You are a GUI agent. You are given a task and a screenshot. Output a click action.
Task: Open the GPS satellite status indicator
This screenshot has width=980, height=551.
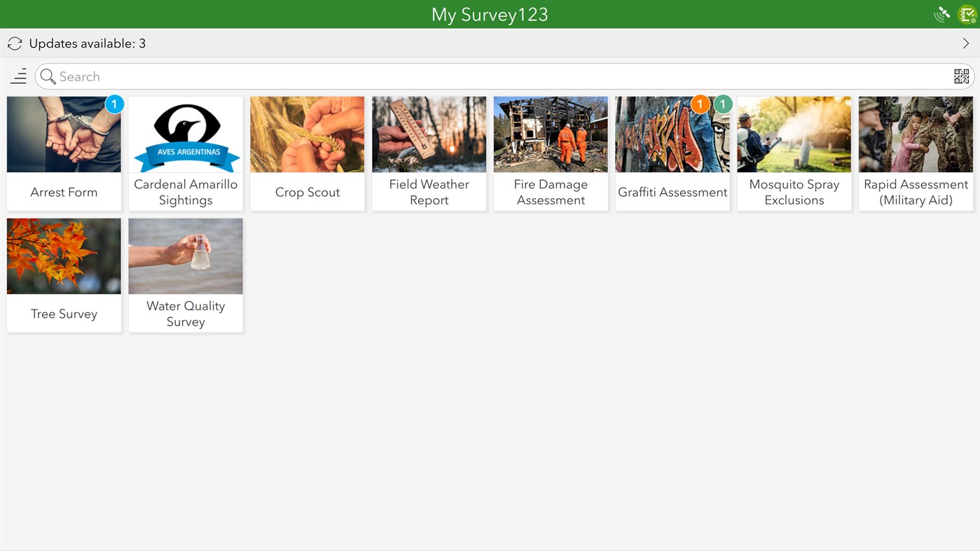941,13
